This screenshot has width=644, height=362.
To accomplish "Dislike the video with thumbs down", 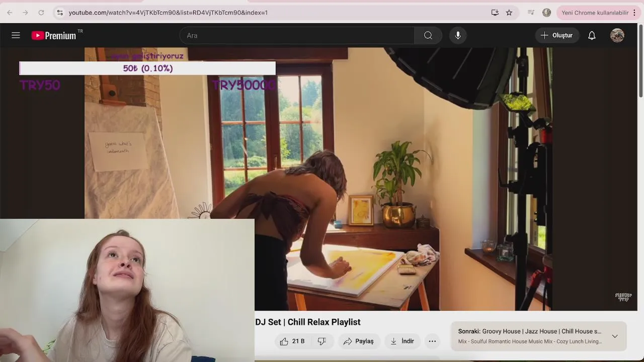I will (x=322, y=341).
